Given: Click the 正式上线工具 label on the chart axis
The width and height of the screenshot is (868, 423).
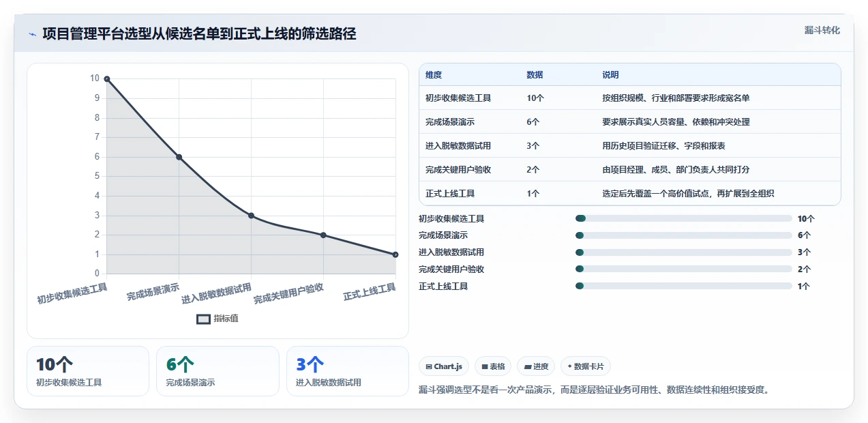Looking at the screenshot, I should [x=370, y=292].
